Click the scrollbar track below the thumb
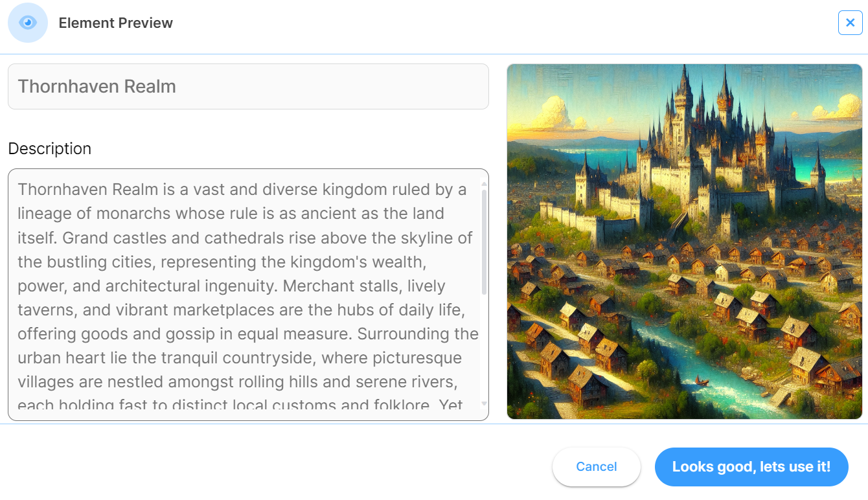Image resolution: width=868 pixels, height=500 pixels. pos(484,350)
